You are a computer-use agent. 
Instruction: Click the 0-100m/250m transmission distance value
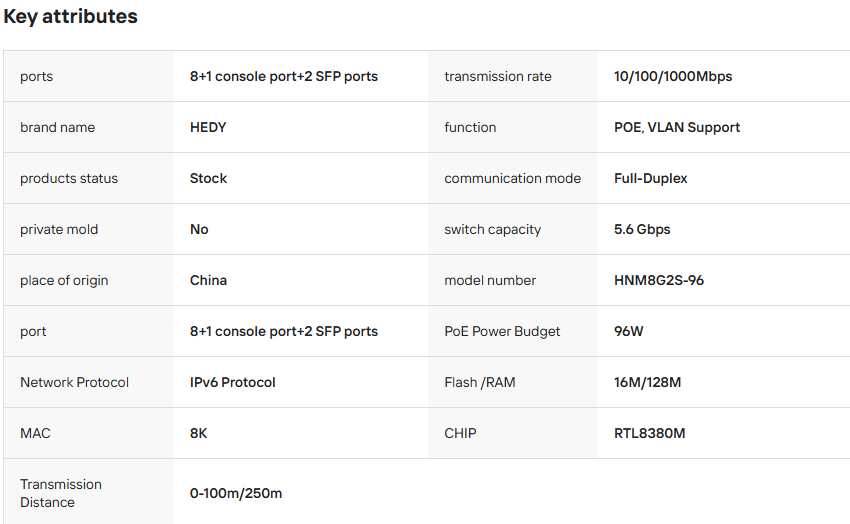coord(236,493)
